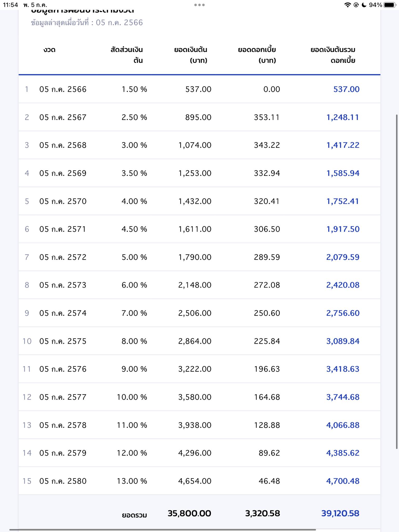Click the date 05 ก.ค. 2574
This screenshot has width=399, height=532.
pyautogui.click(x=63, y=313)
